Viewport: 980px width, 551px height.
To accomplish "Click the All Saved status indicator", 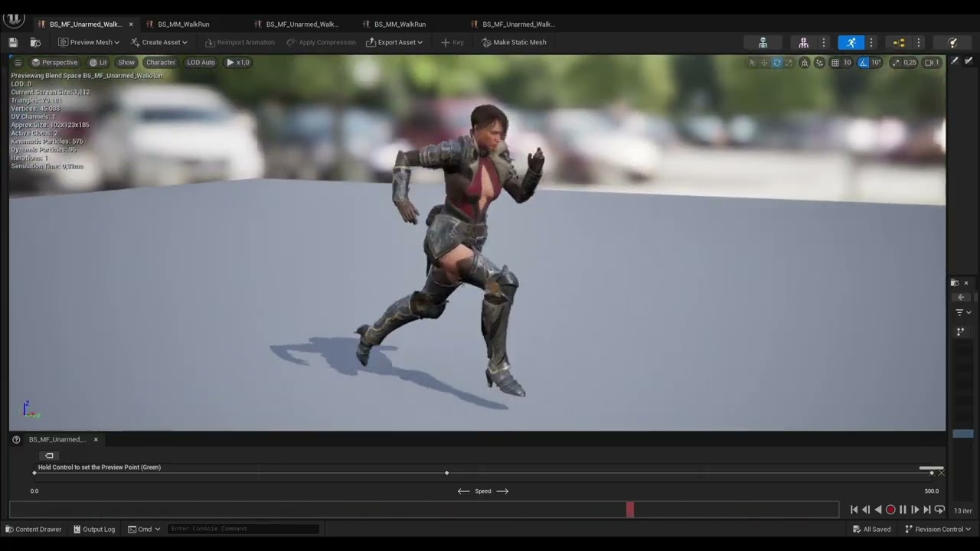I will [x=871, y=529].
